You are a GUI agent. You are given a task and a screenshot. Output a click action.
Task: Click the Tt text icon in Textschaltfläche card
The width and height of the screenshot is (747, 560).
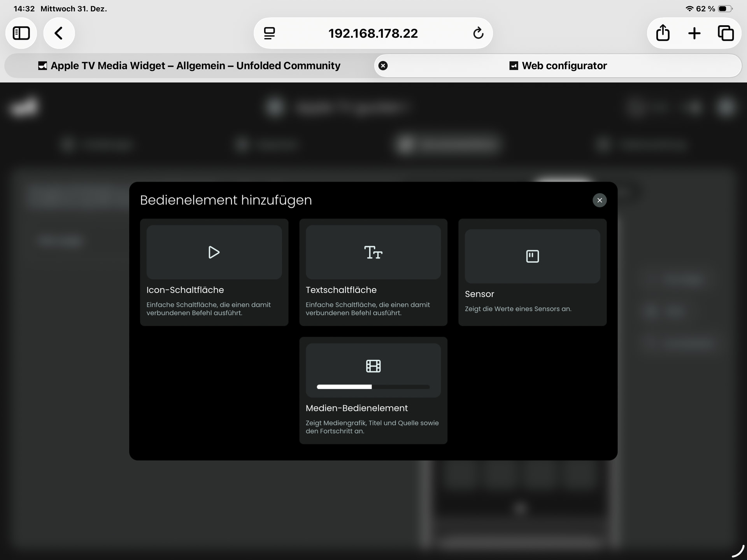pos(373,252)
